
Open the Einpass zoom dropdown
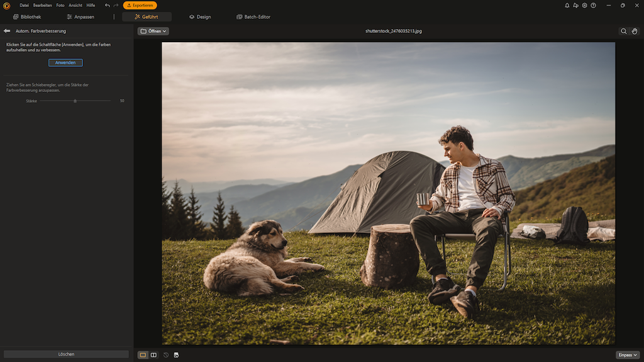(x=627, y=355)
